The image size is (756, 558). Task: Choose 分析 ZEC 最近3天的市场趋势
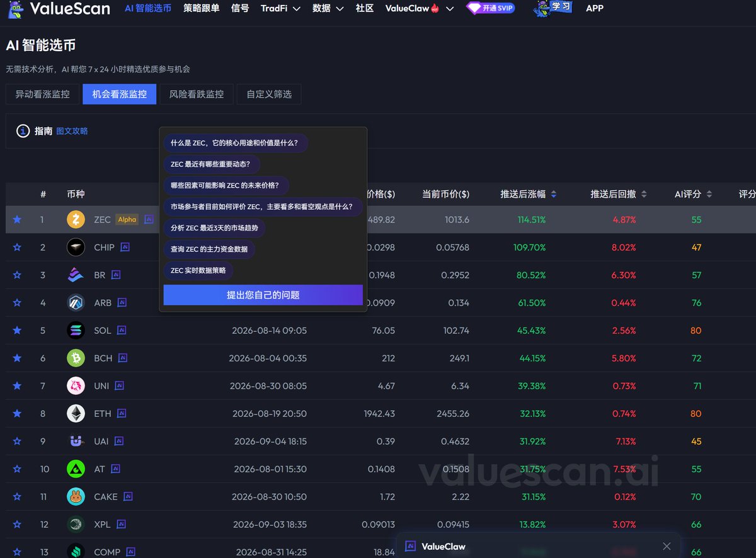214,228
